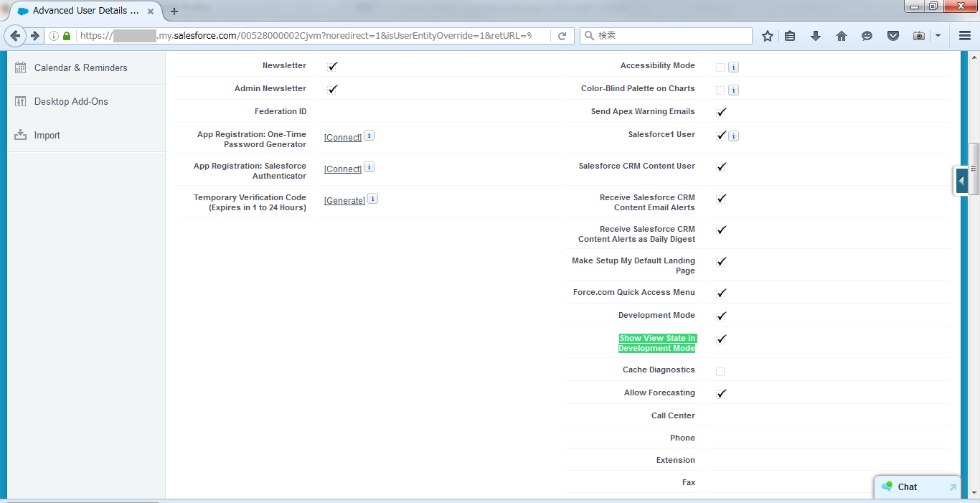Click the site information icon in address bar
This screenshot has width=980, height=503.
[x=54, y=36]
